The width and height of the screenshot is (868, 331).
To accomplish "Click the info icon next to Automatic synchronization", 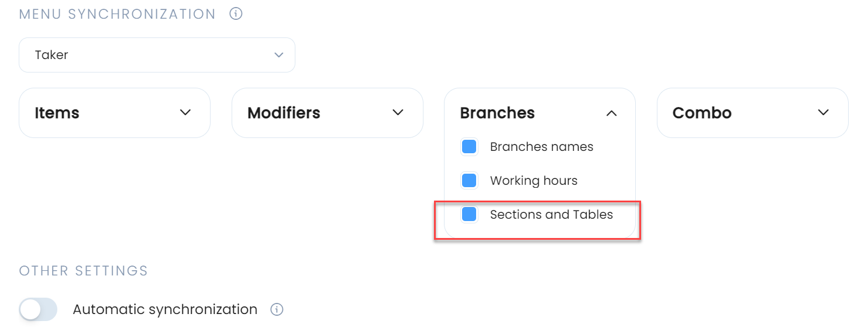I will tap(277, 309).
